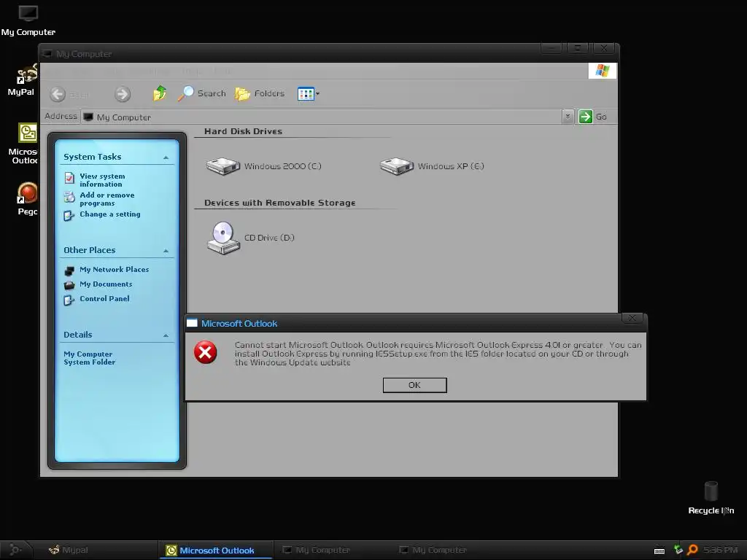Click the Forward arrow in My Computer
The width and height of the screenshot is (747, 560).
coord(123,94)
